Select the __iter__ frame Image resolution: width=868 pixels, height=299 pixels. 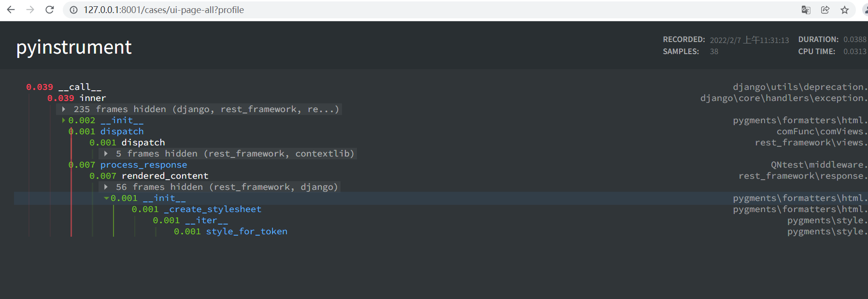click(x=190, y=220)
